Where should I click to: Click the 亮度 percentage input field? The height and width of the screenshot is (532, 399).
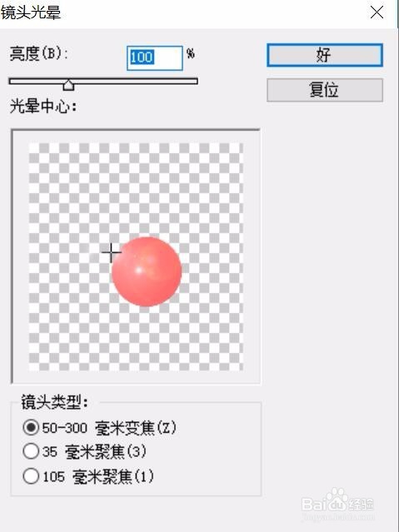point(154,58)
